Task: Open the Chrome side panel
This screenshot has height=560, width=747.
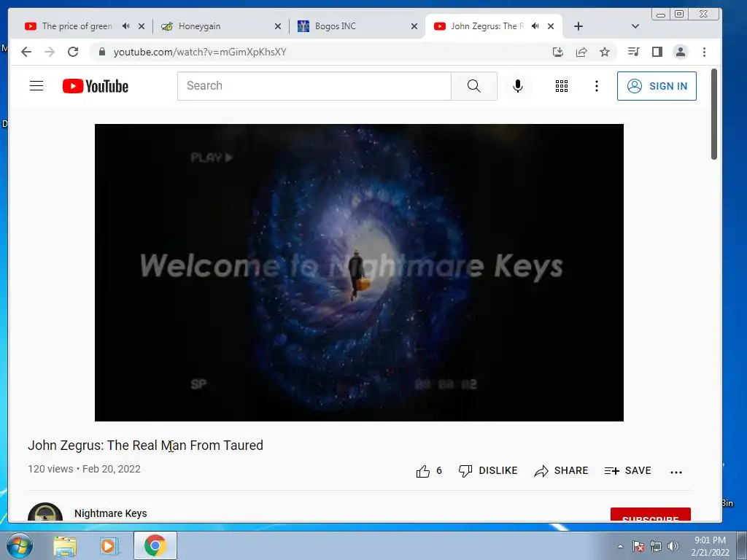Action: [657, 52]
